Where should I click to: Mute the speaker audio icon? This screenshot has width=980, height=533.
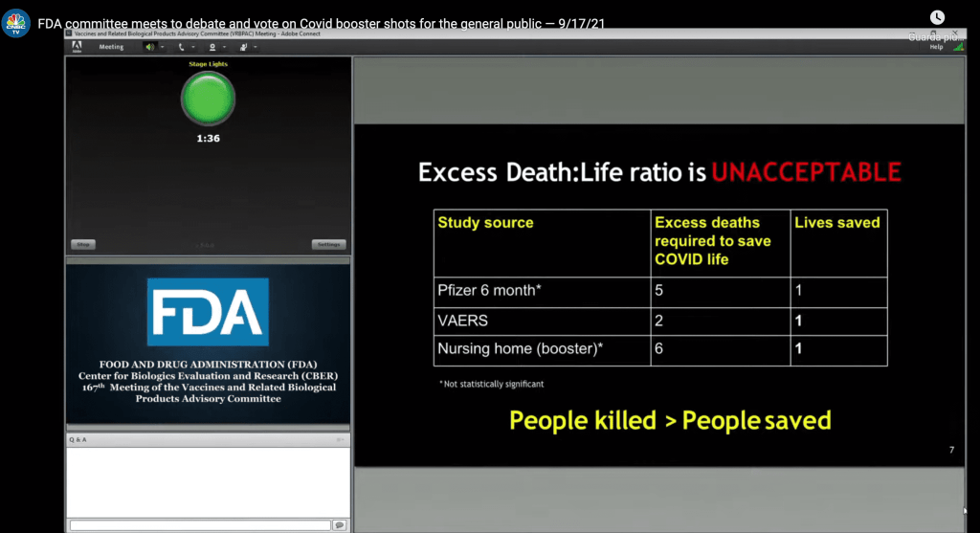click(x=149, y=47)
